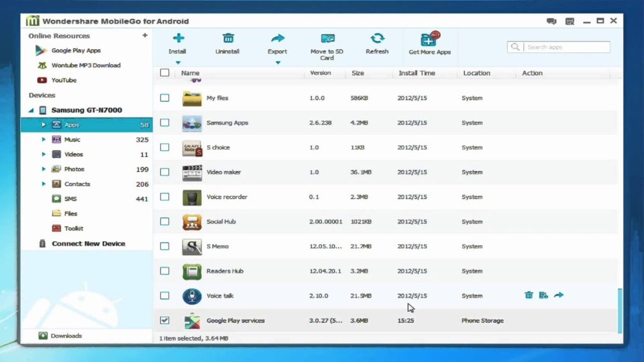
Task: Open the feedback chat icon in title bar
Action: coord(551,21)
